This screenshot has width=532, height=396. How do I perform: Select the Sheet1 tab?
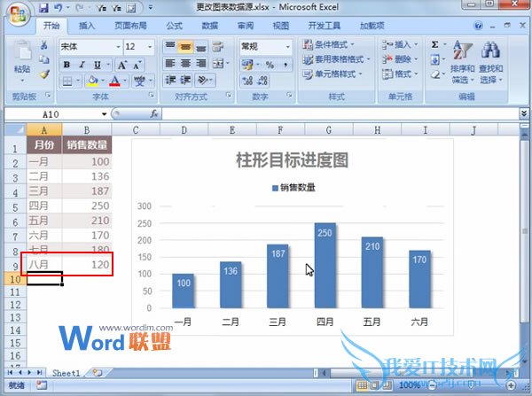(x=66, y=373)
